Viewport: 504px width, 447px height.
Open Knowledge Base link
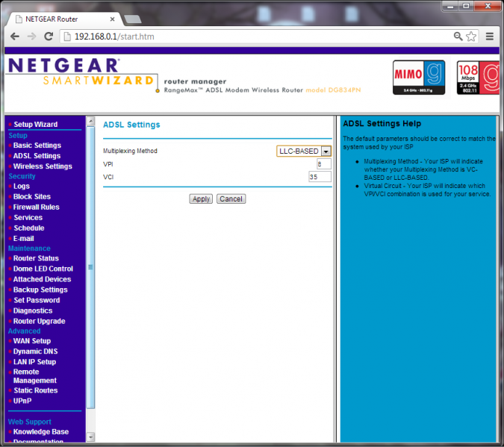[x=41, y=431]
